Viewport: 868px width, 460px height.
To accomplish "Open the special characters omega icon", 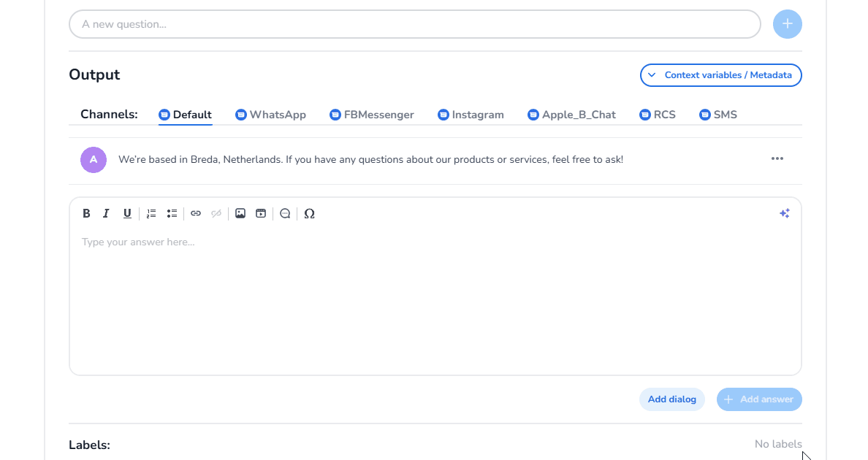I will 309,213.
